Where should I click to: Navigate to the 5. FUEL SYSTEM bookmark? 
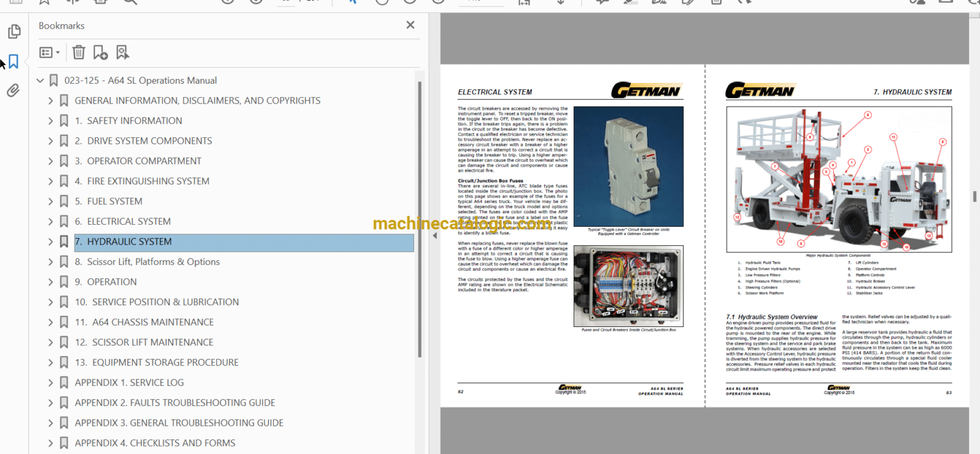click(108, 201)
